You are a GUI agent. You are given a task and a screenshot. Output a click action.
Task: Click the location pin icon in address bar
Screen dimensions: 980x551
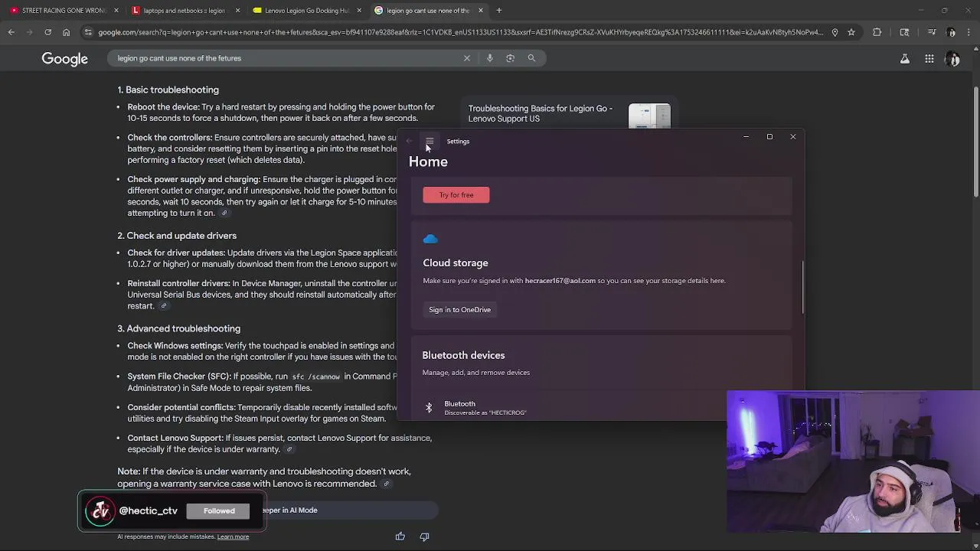point(835,32)
